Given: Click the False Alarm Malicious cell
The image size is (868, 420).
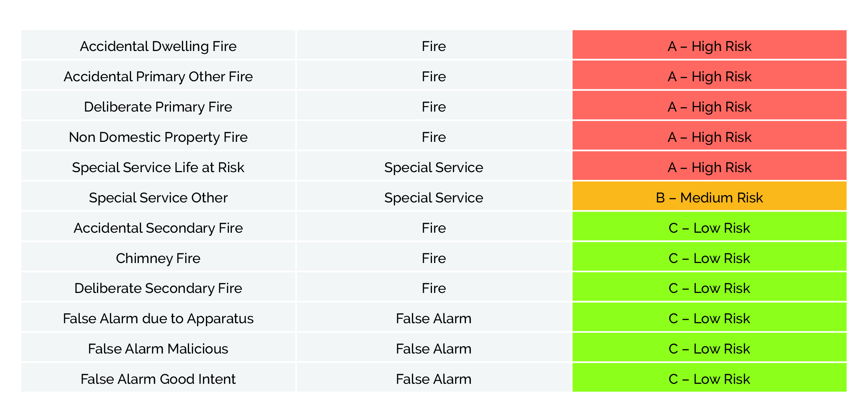Looking at the screenshot, I should click(x=158, y=348).
